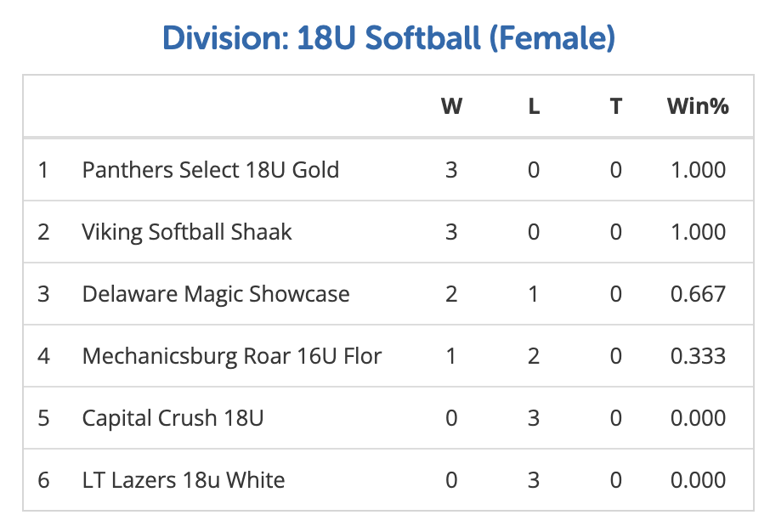Viewport: 770px width, 532px height.
Task: Click the Win% column header
Action: point(698,106)
